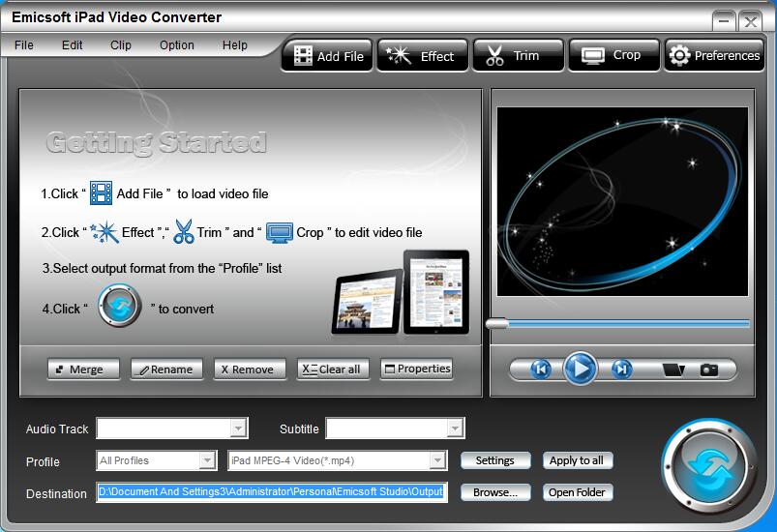The image size is (777, 532).
Task: Take a snapshot with the camera icon
Action: tap(708, 369)
